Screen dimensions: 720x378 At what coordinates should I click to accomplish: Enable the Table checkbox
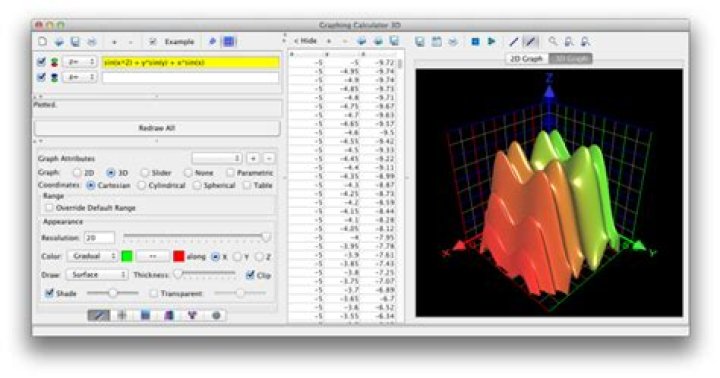click(x=247, y=186)
